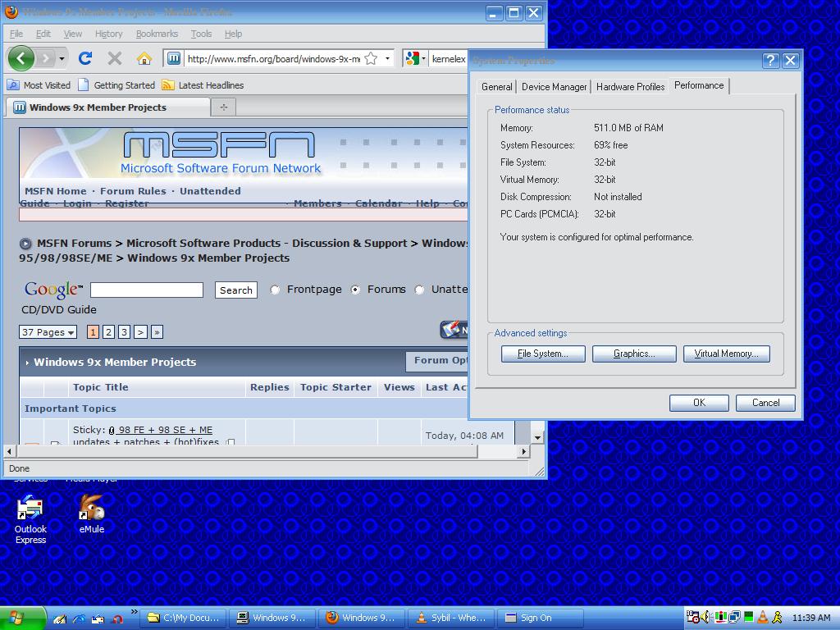This screenshot has width=840, height=630.
Task: Click the MSFN forum navigation bullet icon
Action: pos(25,244)
